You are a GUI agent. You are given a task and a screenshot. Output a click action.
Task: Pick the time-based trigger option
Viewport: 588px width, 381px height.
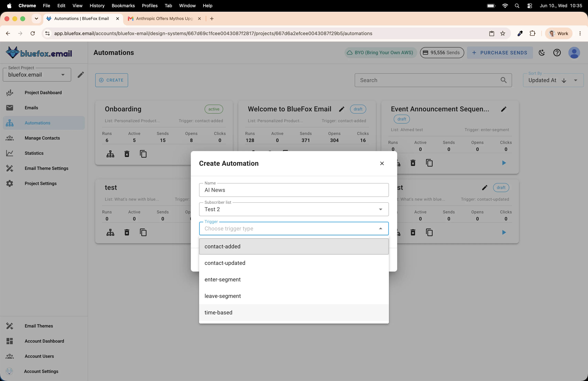click(x=294, y=313)
